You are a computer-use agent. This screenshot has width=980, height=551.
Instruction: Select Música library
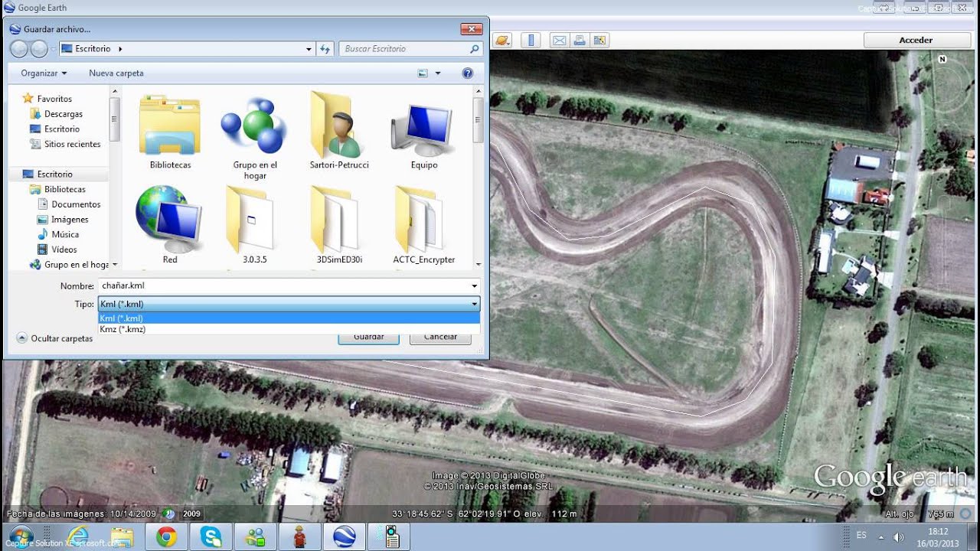tap(65, 234)
